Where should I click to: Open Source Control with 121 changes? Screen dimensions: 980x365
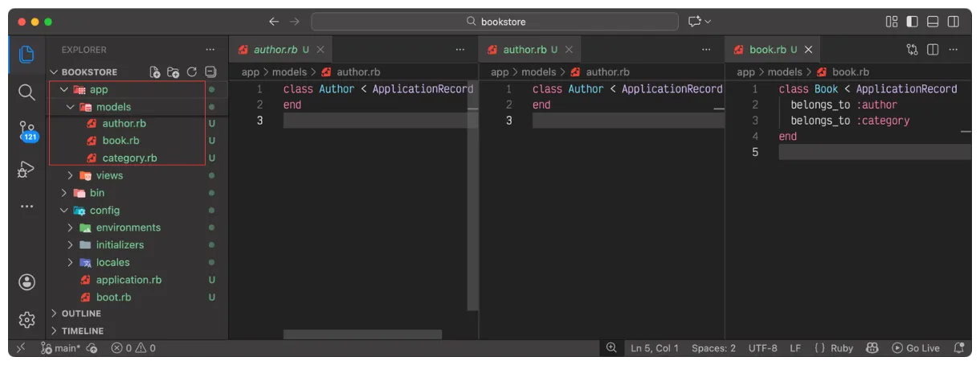tap(27, 130)
